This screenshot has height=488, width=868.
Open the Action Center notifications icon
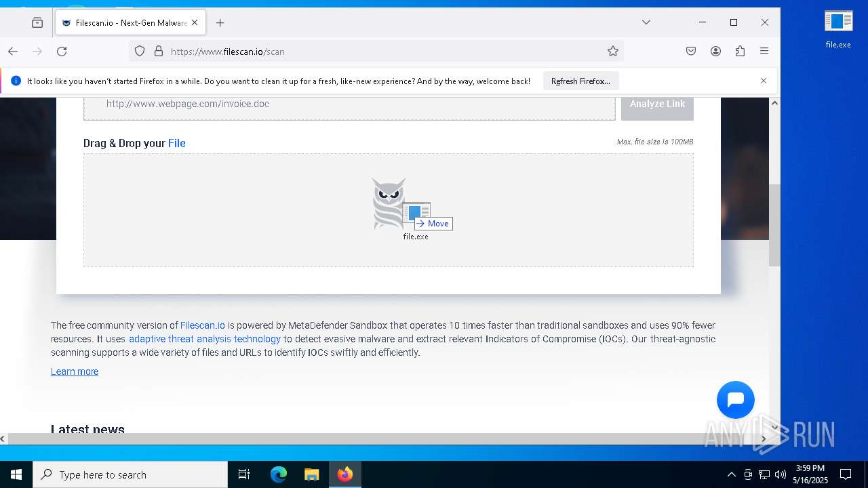[846, 474]
